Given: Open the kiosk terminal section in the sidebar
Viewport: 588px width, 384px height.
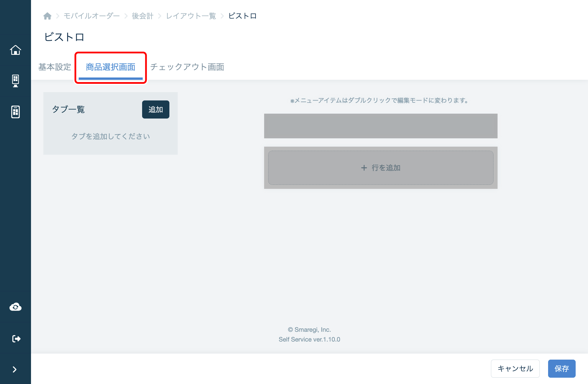Looking at the screenshot, I should (16, 81).
